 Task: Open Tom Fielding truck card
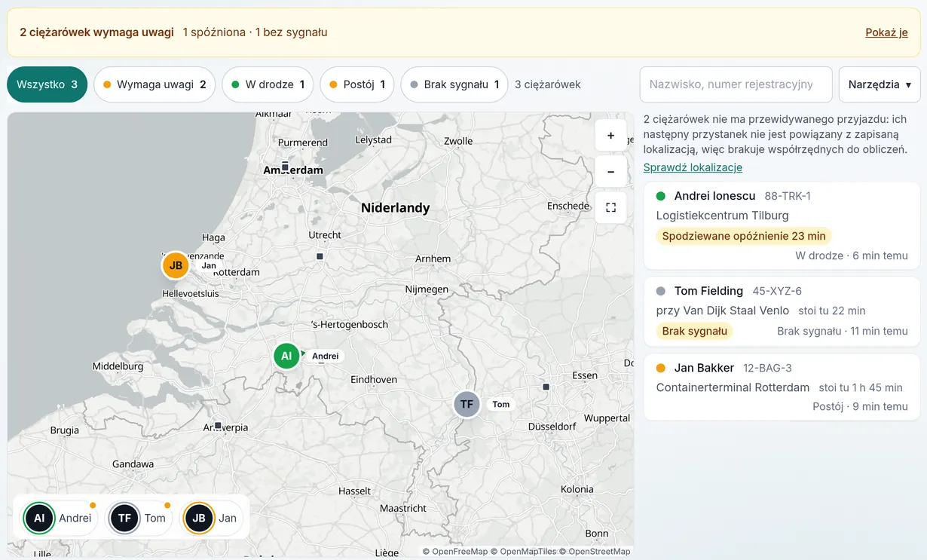[x=782, y=311]
